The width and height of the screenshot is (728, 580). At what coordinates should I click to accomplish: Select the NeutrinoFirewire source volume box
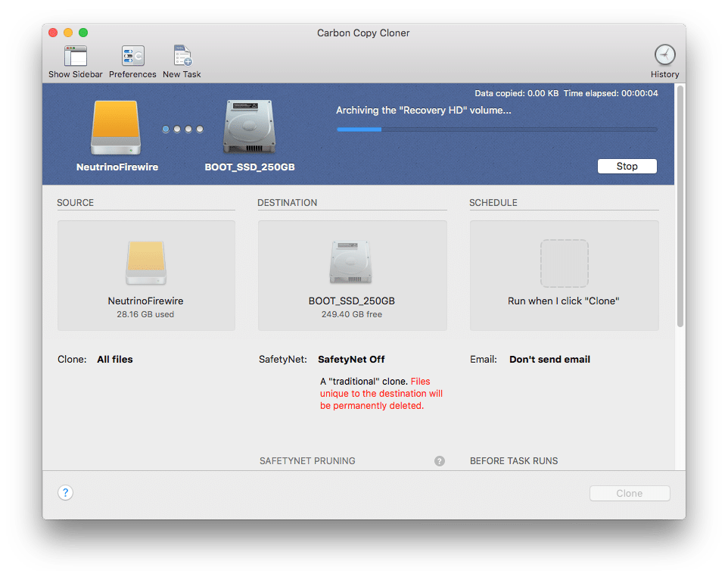146,276
